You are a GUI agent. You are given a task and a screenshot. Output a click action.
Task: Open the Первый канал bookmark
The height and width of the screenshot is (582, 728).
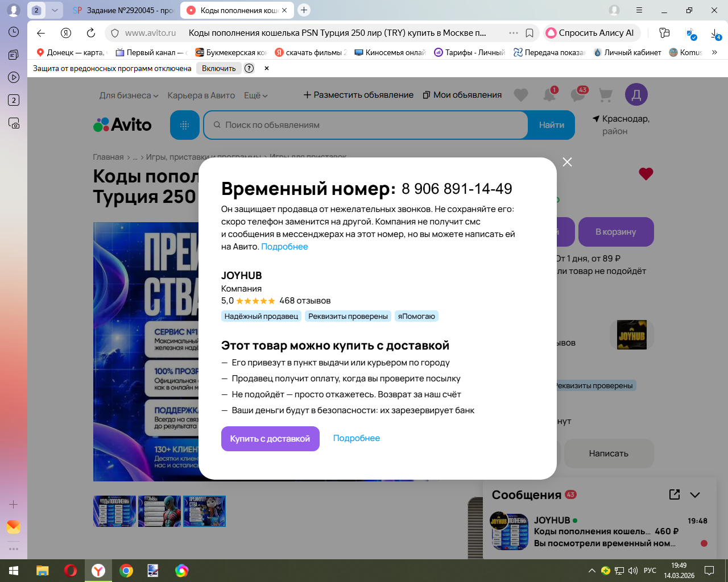point(151,52)
